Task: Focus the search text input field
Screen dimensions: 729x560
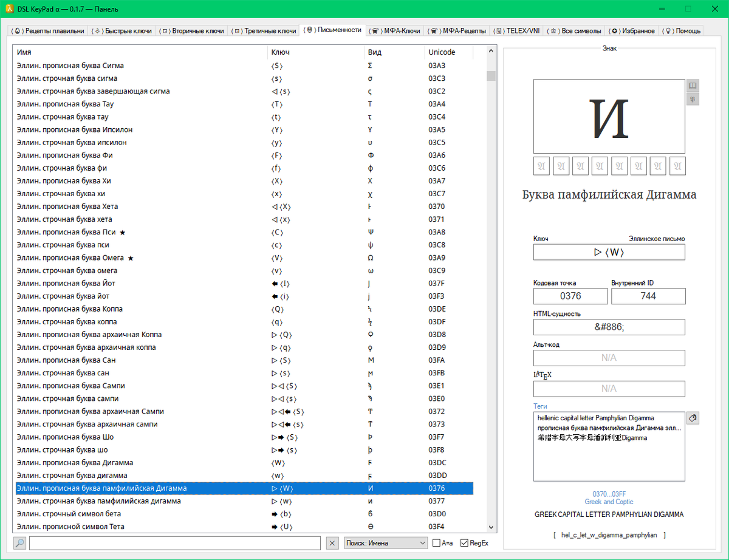Action: [175, 543]
